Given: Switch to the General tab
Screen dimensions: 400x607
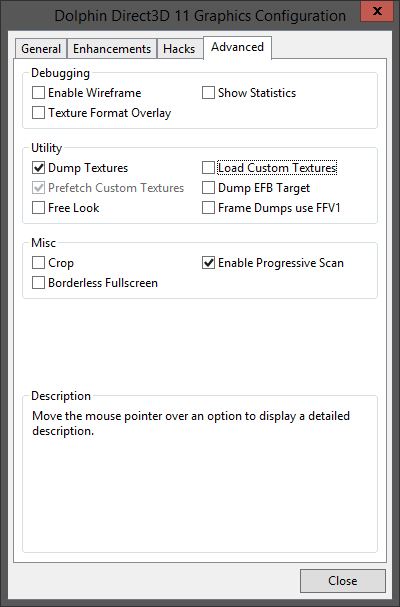Looking at the screenshot, I should click(x=41, y=49).
